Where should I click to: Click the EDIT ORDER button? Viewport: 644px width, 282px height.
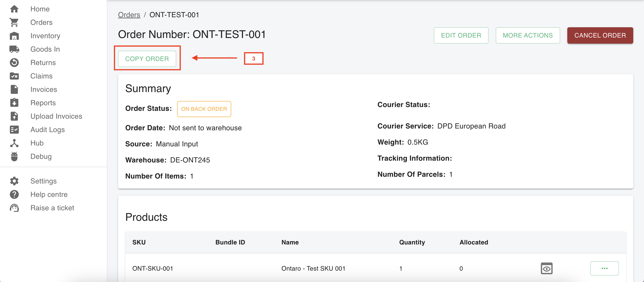coord(461,36)
